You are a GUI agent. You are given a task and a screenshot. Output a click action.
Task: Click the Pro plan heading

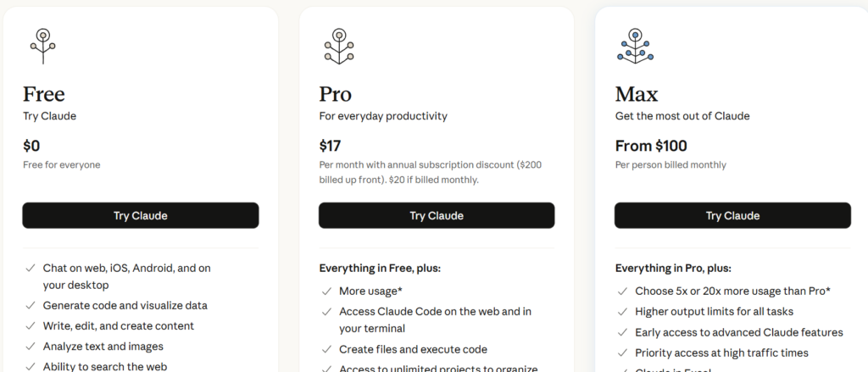point(336,93)
